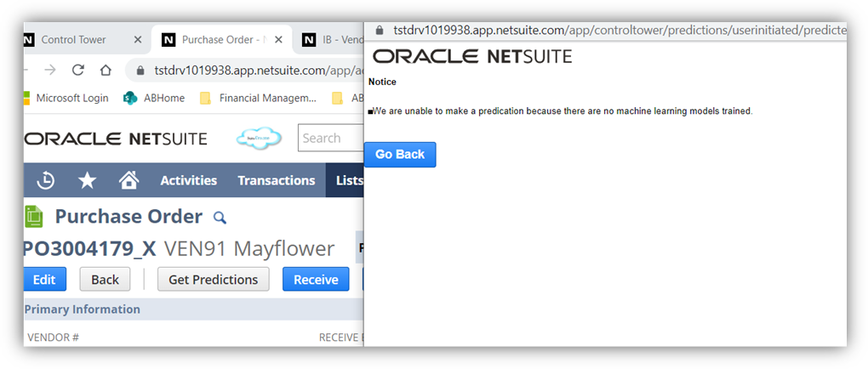This screenshot has width=868, height=369.
Task: Click the browser home icon
Action: pyautogui.click(x=106, y=70)
